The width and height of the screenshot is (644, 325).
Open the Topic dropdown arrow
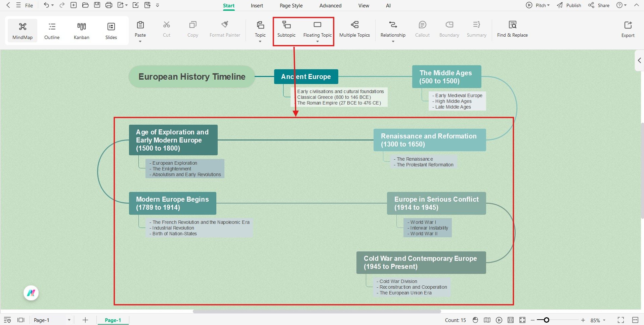(260, 42)
